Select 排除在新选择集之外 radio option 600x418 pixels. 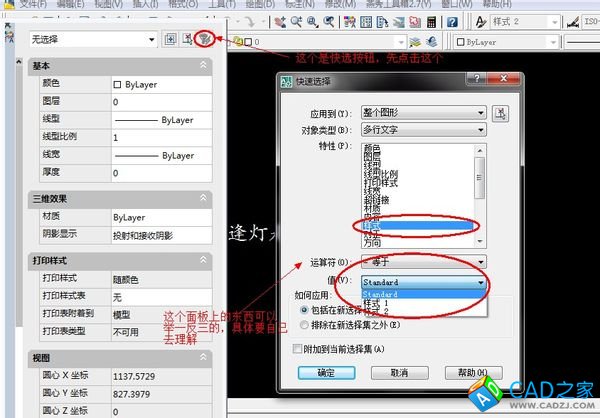pos(306,325)
